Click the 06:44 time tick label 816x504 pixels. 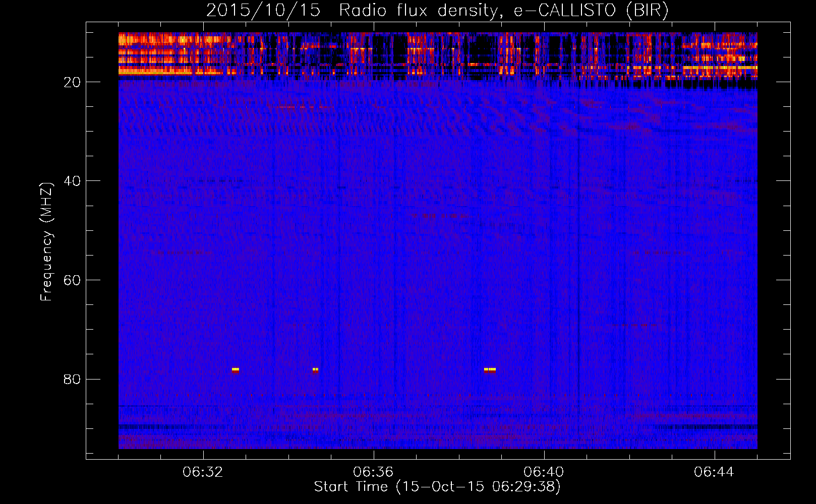click(714, 472)
